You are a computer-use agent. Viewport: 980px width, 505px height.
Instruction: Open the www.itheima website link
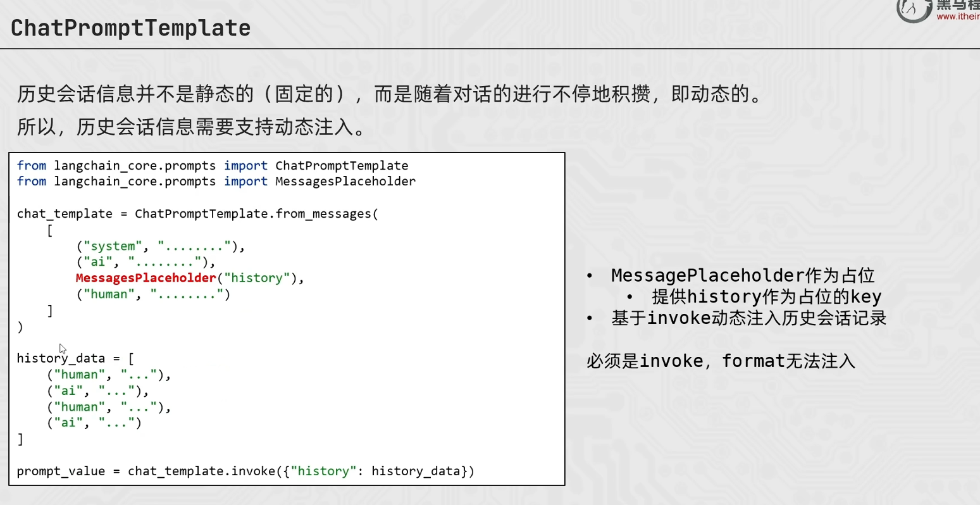(958, 16)
